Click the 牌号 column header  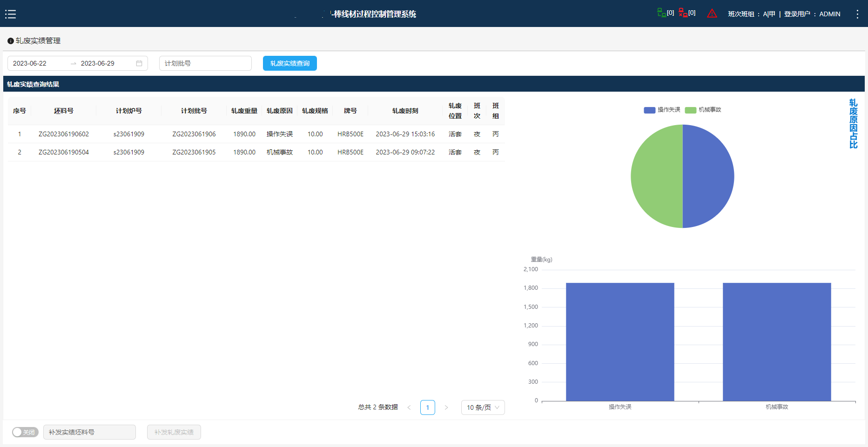350,111
